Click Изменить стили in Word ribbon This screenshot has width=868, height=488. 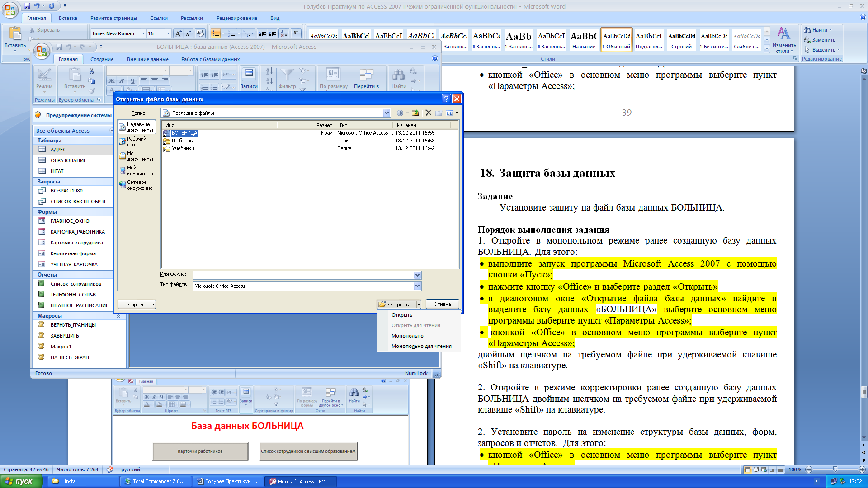(784, 40)
